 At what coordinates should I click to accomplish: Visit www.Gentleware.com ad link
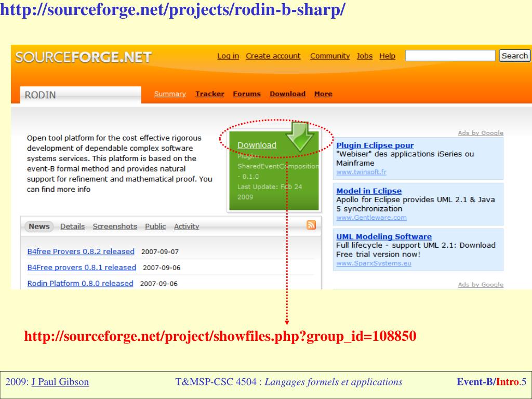click(x=371, y=218)
